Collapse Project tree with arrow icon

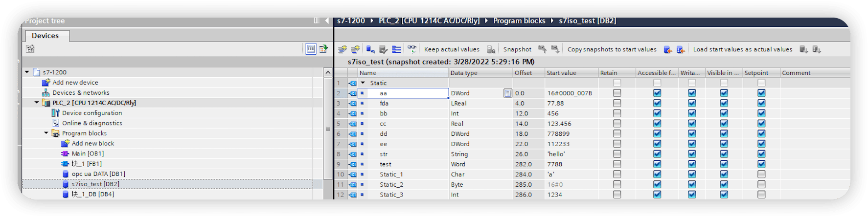327,21
